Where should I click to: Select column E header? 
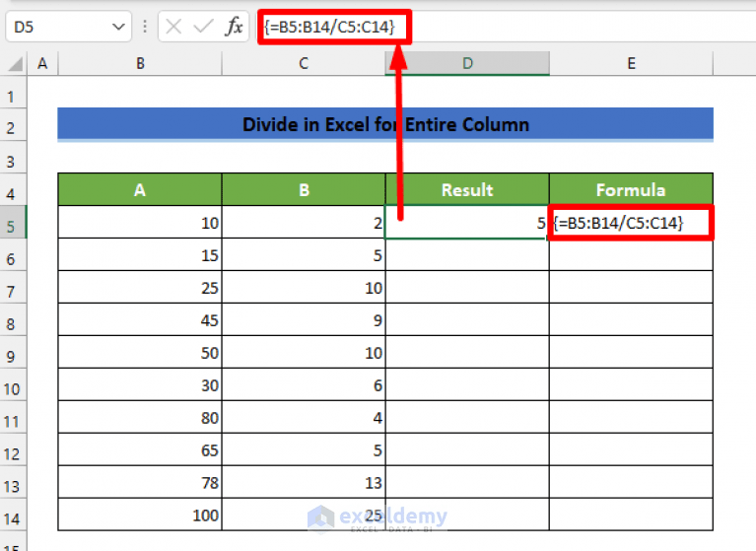[x=631, y=64]
